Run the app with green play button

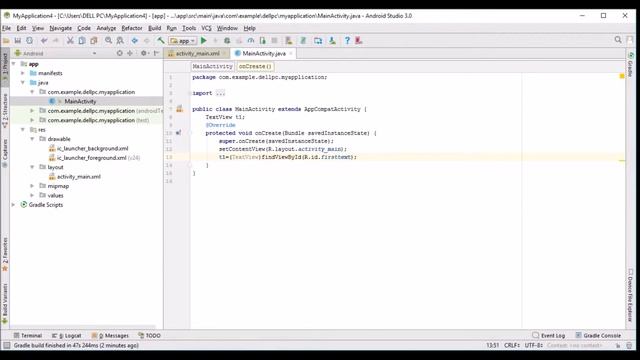coord(204,40)
